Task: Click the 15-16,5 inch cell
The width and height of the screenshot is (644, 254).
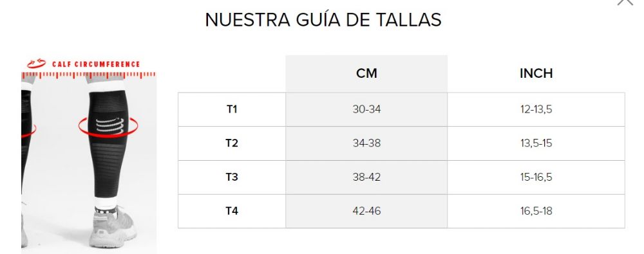Action: [x=536, y=177]
